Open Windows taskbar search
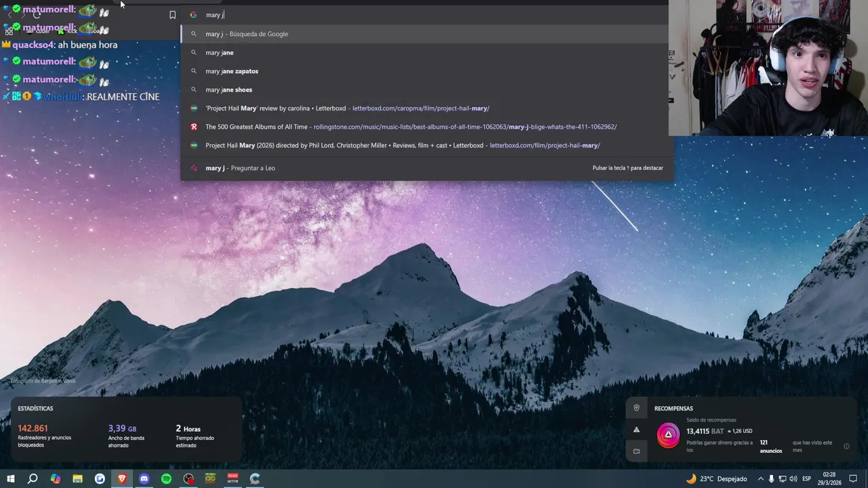The width and height of the screenshot is (868, 488). [x=33, y=479]
